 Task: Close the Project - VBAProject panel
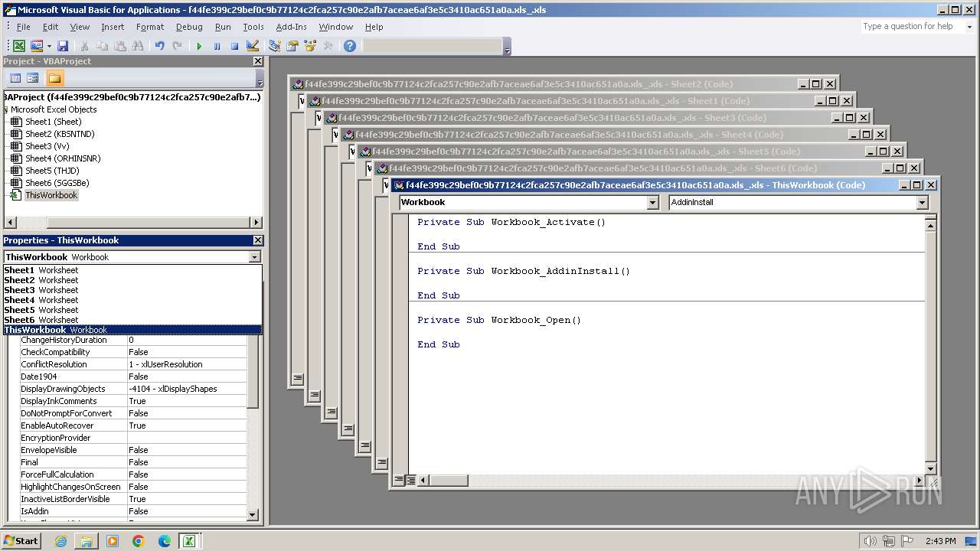pos(257,61)
